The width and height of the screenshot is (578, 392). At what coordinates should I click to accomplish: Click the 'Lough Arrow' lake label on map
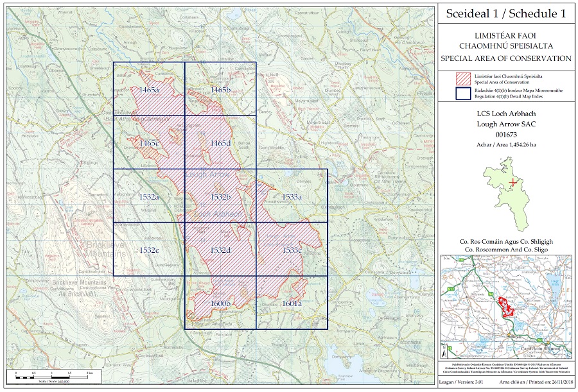[x=207, y=175]
